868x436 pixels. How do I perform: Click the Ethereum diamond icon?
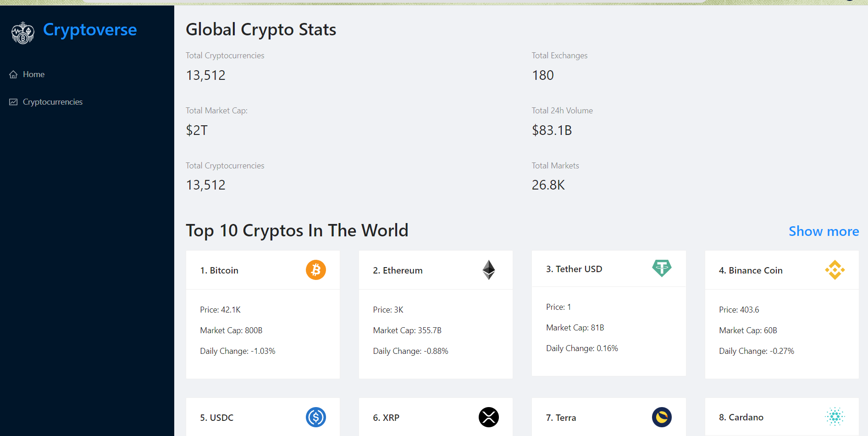tap(488, 270)
